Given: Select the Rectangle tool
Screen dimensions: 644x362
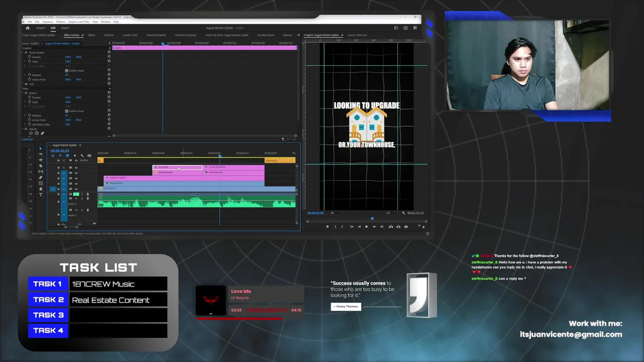Looking at the screenshot, I should click(x=41, y=183).
